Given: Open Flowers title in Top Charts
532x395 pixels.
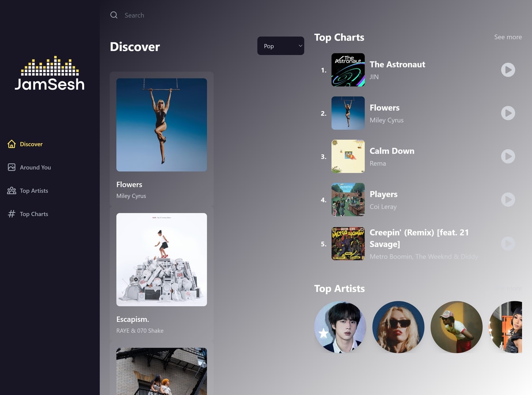Looking at the screenshot, I should [384, 108].
